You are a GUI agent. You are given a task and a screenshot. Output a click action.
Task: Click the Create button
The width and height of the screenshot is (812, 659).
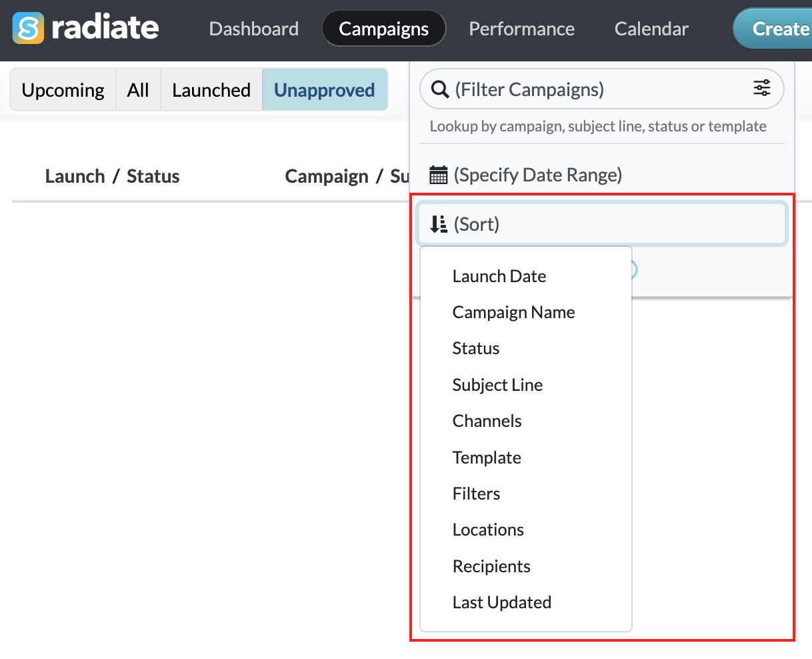click(773, 29)
